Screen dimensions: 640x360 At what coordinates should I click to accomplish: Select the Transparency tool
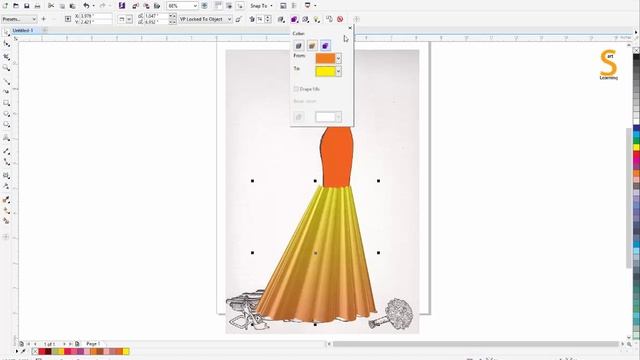(x=6, y=186)
